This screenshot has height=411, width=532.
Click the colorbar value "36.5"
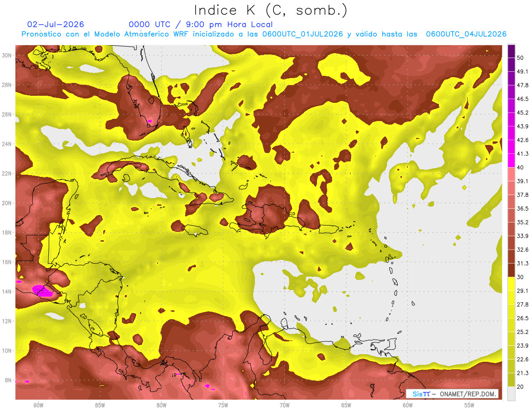pos(522,208)
